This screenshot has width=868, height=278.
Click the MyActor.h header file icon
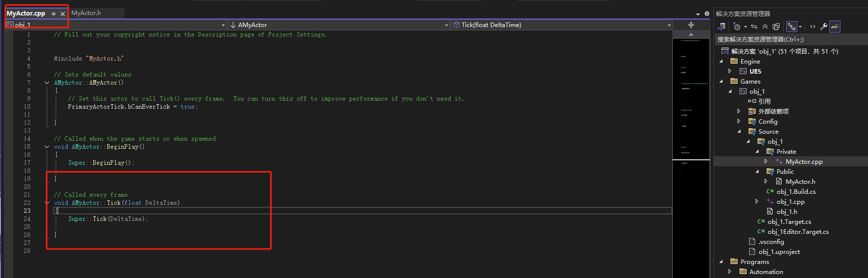point(779,181)
